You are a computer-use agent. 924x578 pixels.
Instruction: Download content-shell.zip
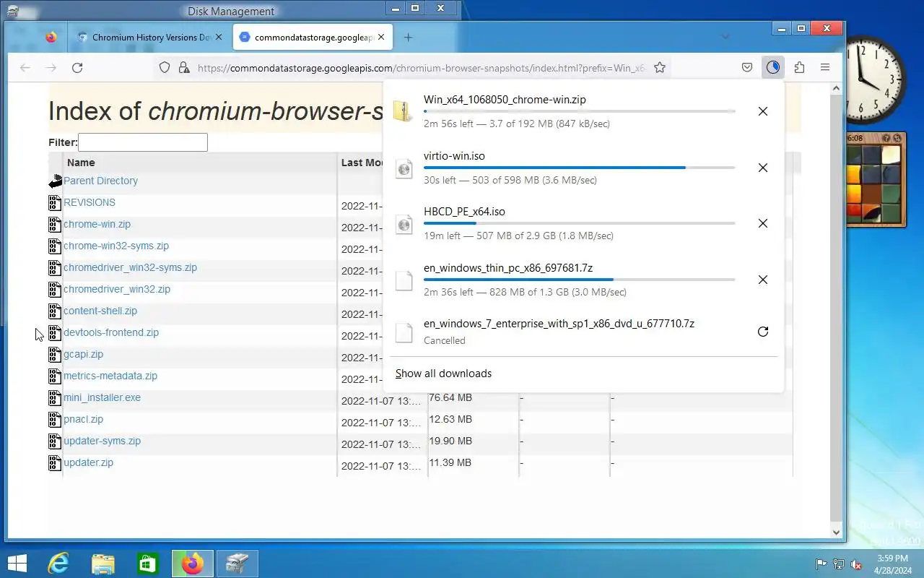tap(100, 311)
